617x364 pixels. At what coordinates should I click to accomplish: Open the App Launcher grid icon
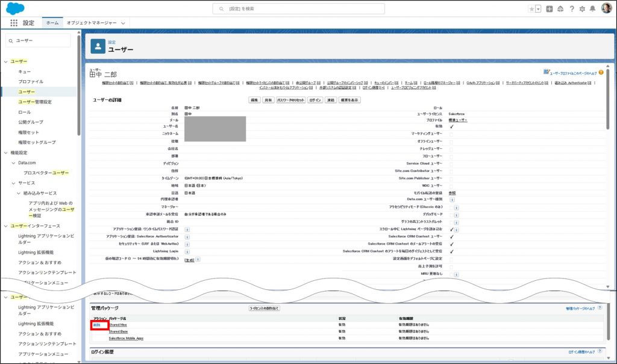[14, 23]
